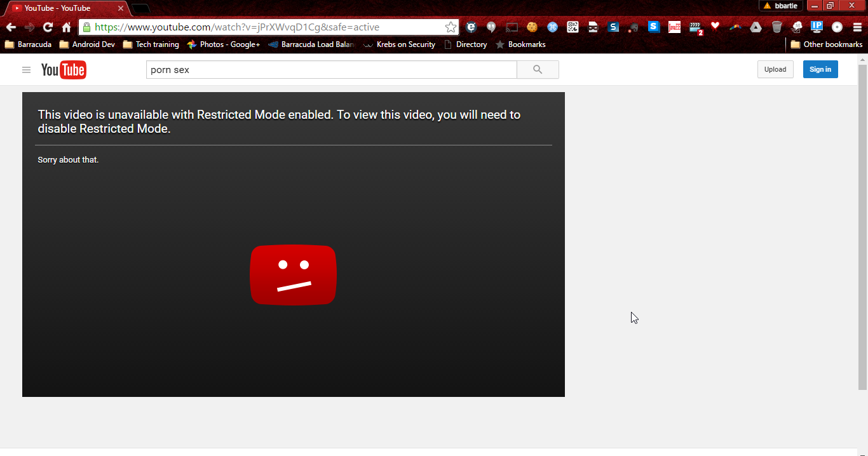Image resolution: width=868 pixels, height=456 pixels.
Task: Open the Google Drive extension
Action: tap(756, 27)
